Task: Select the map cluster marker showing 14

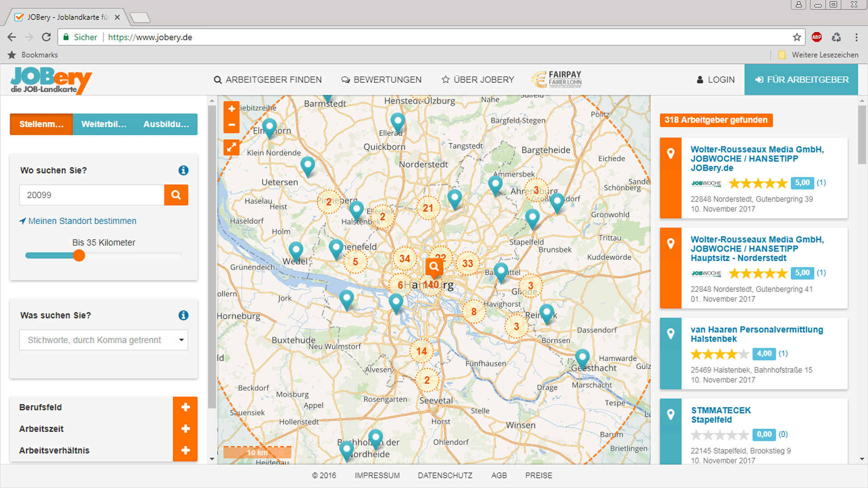Action: pyautogui.click(x=421, y=351)
